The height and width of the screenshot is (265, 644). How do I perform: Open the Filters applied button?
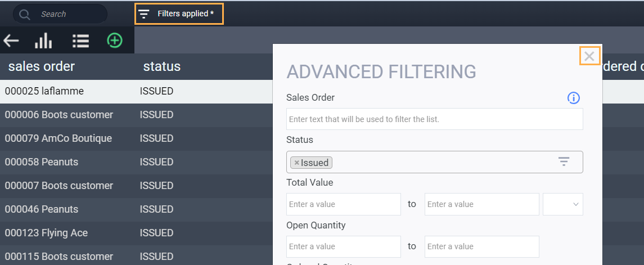(x=179, y=14)
